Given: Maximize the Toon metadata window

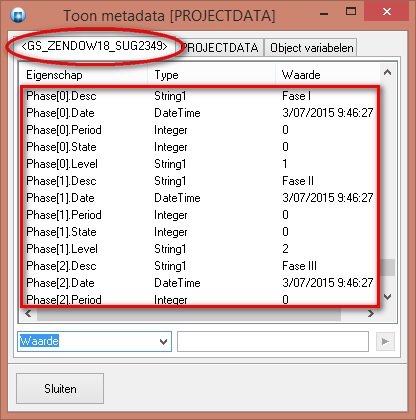Looking at the screenshot, I should [x=351, y=12].
